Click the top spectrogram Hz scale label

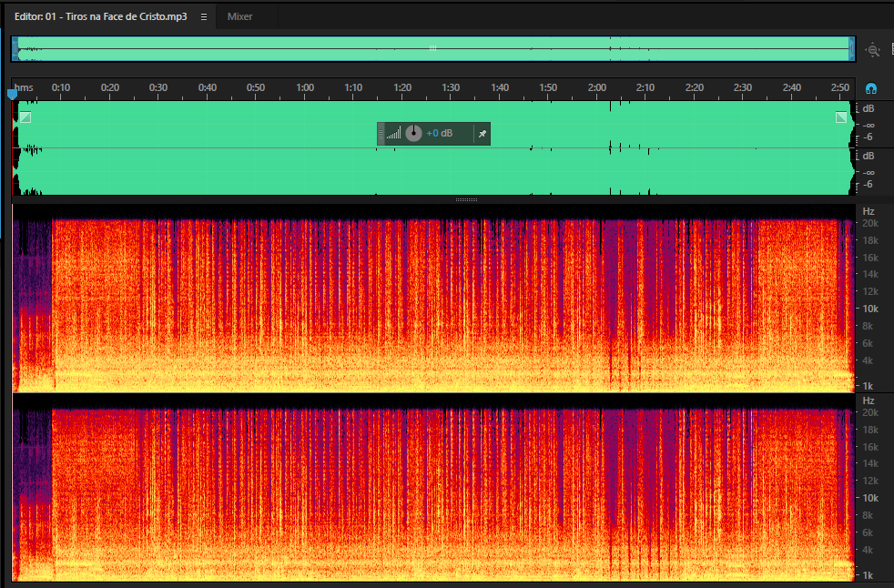869,211
